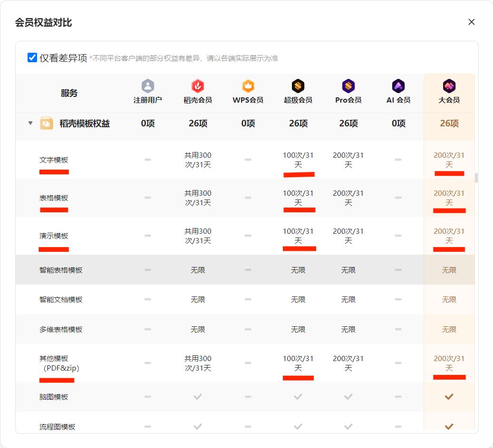
Task: Click 超级会员 checkmark in 流程图模板 row
Action: click(298, 427)
